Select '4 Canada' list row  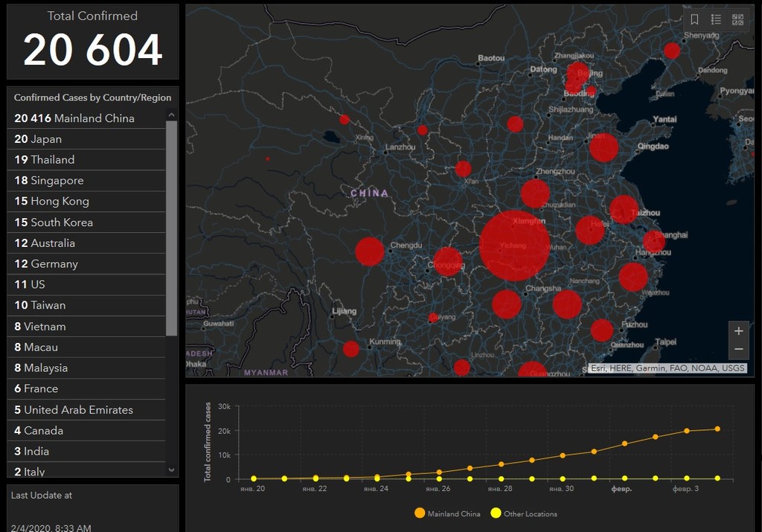[x=86, y=431]
